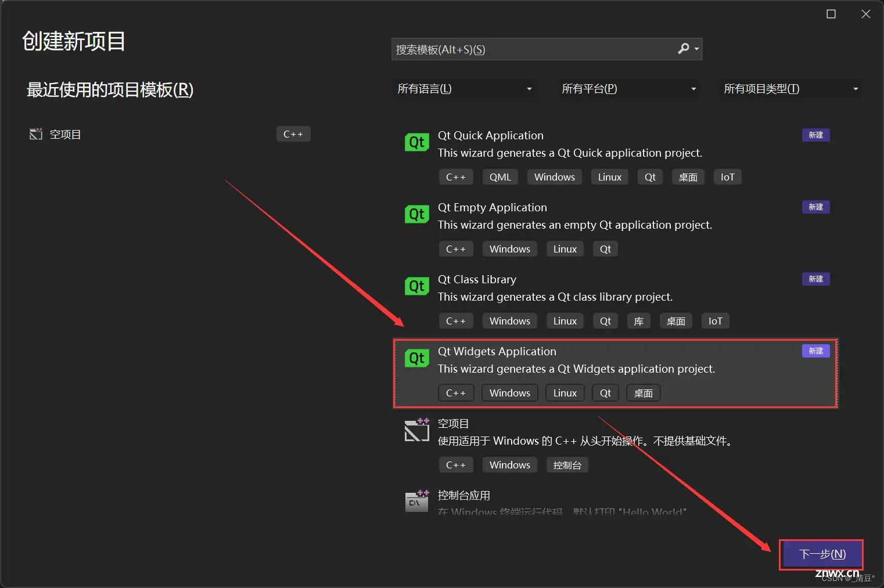
Task: Click the Qt Widgets Application template icon
Action: [417, 358]
